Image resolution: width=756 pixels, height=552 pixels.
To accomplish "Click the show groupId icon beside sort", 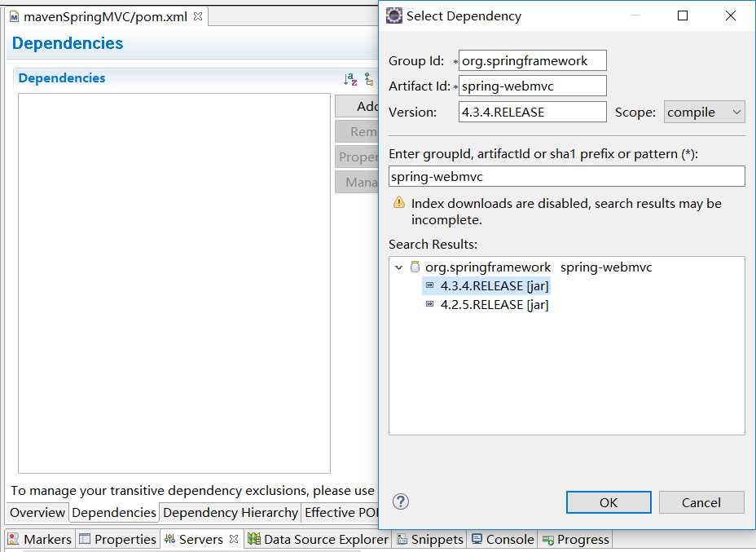I will (x=369, y=79).
